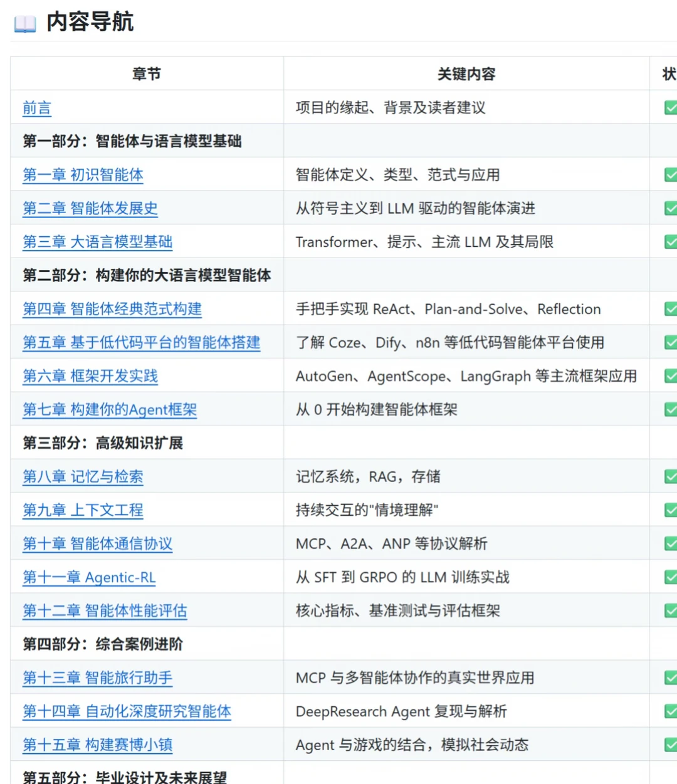Click green check icon in 第三章 row
This screenshot has height=784, width=677.
click(671, 242)
